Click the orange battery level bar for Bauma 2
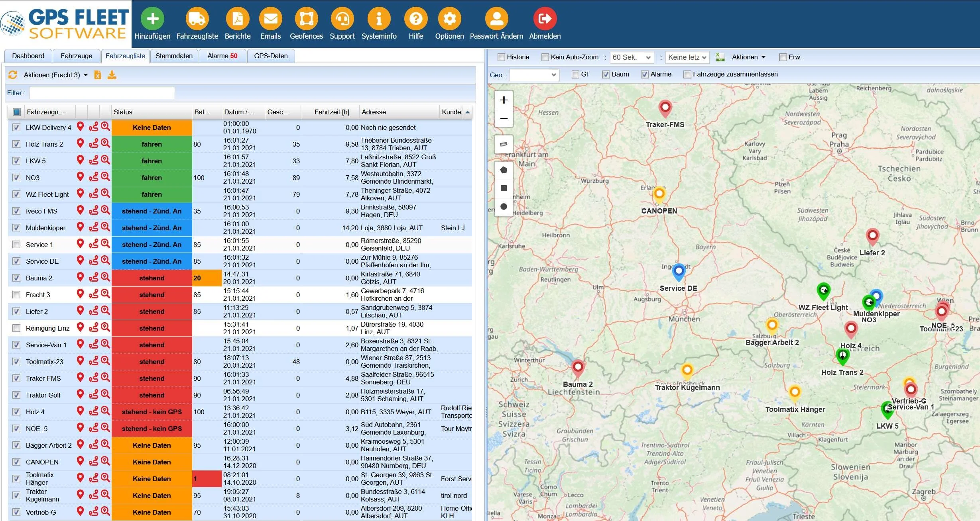This screenshot has width=980, height=521. (207, 278)
